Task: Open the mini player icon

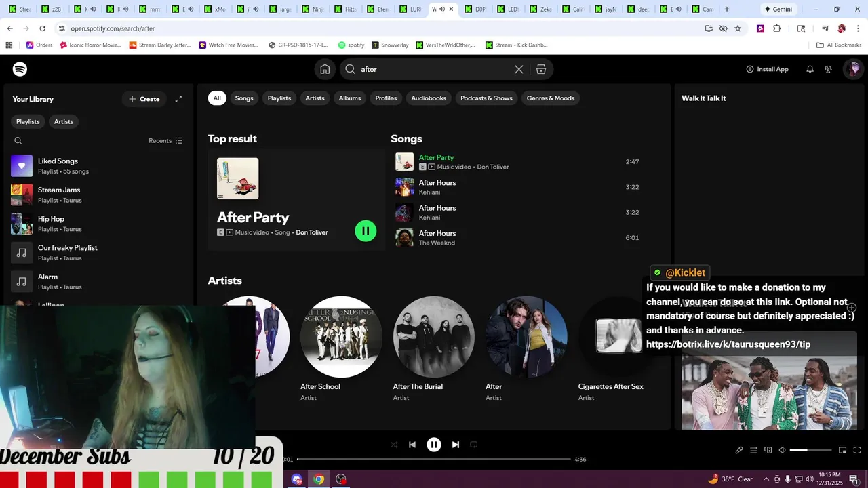Action: pos(843,450)
